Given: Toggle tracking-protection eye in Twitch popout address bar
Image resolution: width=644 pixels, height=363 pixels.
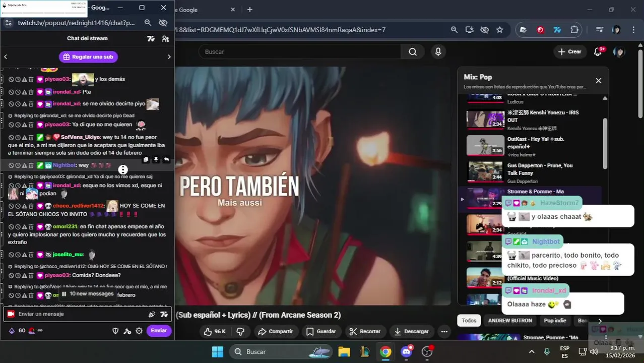Looking at the screenshot, I should 163,23.
